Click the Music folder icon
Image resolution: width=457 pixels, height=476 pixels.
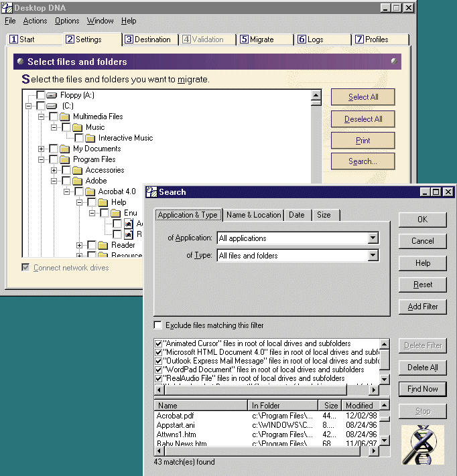tap(78, 127)
